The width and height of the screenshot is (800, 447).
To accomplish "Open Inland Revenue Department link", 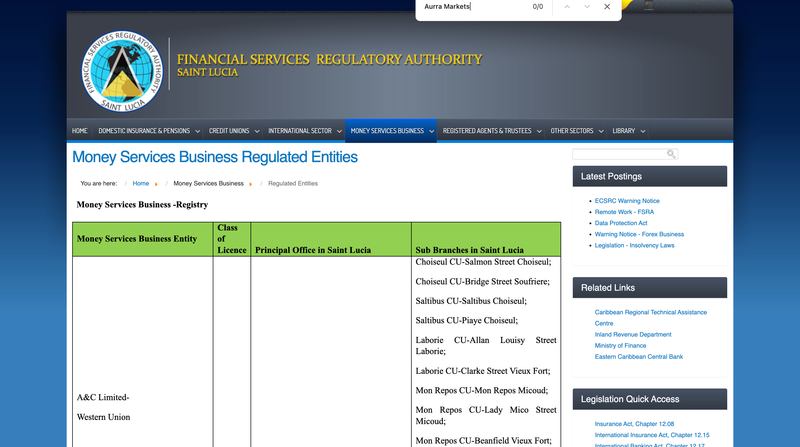I will pyautogui.click(x=633, y=335).
